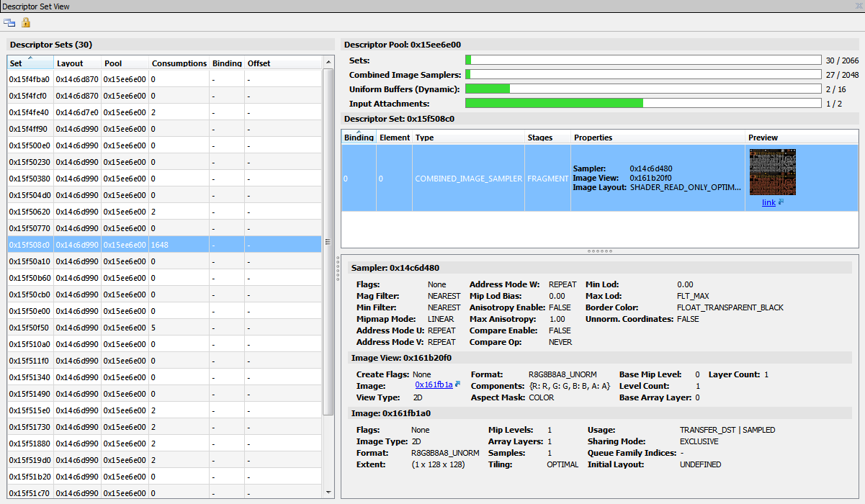Open the 0x161fb1a image link

[434, 385]
